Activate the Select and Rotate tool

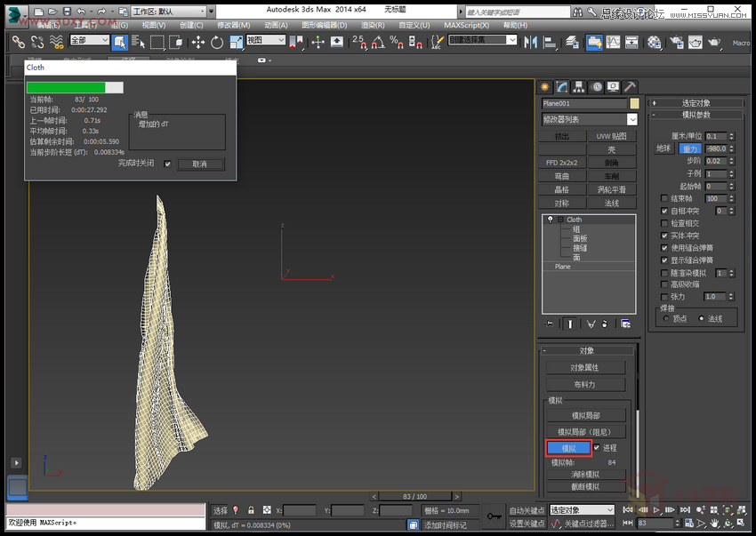[x=217, y=42]
